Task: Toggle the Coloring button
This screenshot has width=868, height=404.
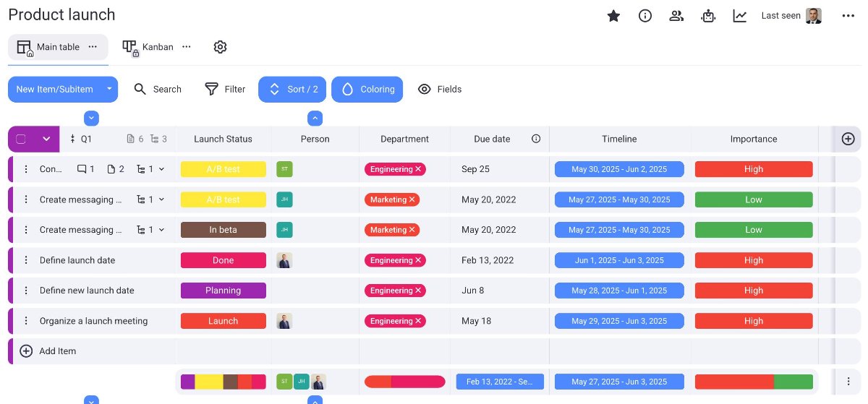Action: coord(367,90)
